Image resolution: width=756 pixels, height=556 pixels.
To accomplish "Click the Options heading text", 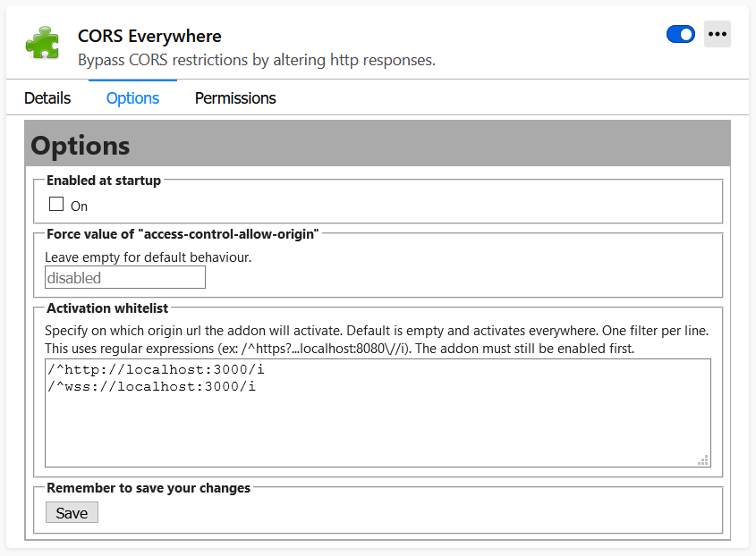I will (x=81, y=146).
